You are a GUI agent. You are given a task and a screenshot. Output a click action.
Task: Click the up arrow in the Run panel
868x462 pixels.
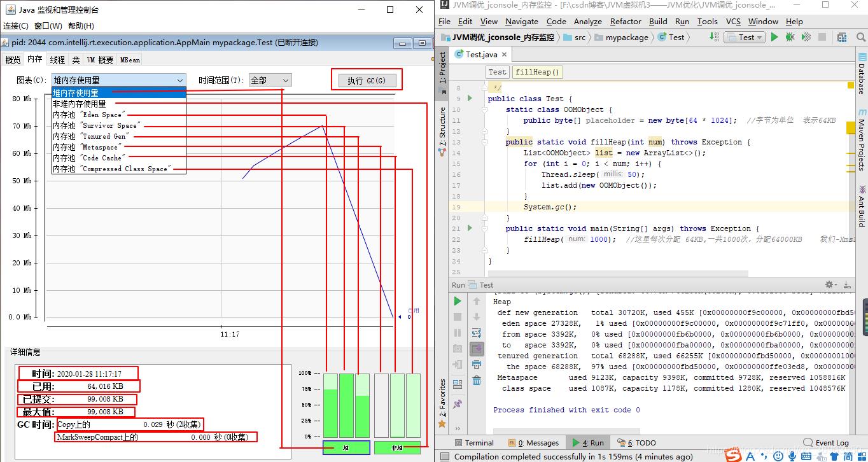(x=477, y=301)
